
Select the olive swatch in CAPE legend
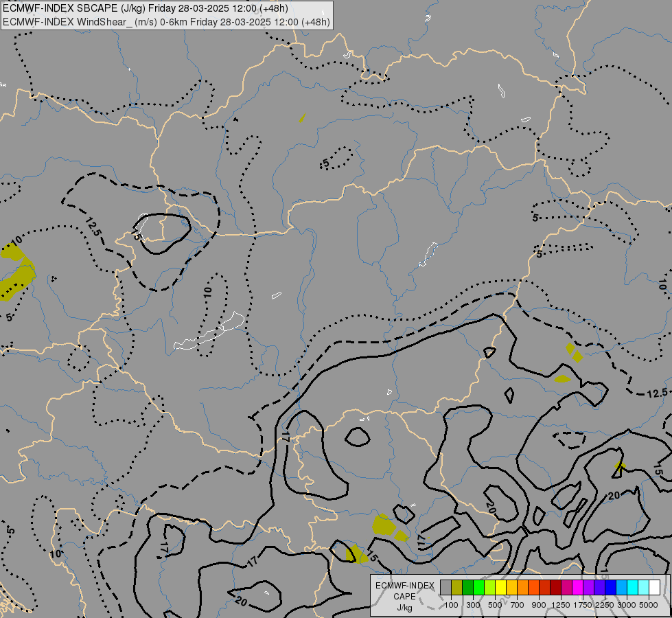[457, 588]
